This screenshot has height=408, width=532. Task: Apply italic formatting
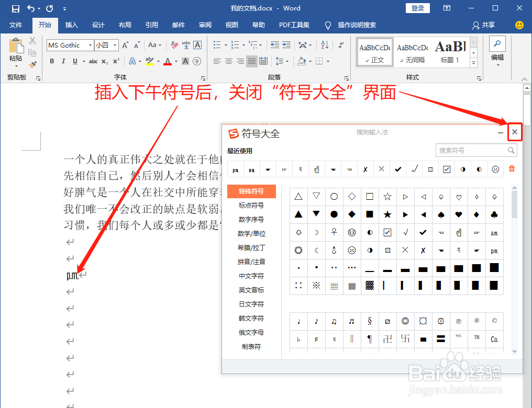63,61
